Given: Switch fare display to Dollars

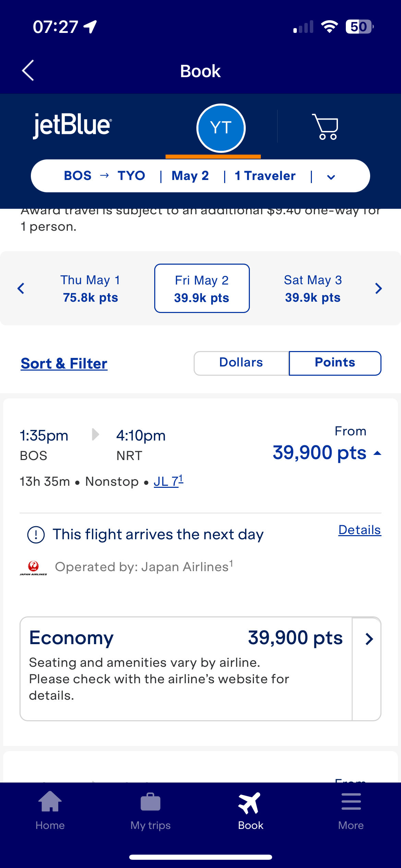Looking at the screenshot, I should [241, 363].
